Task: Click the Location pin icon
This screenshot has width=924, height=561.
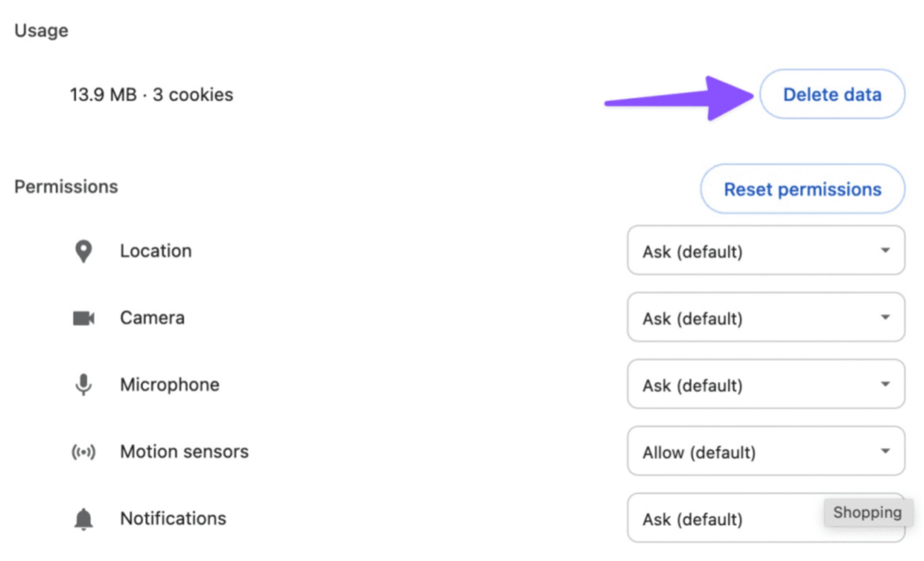Action: (83, 251)
